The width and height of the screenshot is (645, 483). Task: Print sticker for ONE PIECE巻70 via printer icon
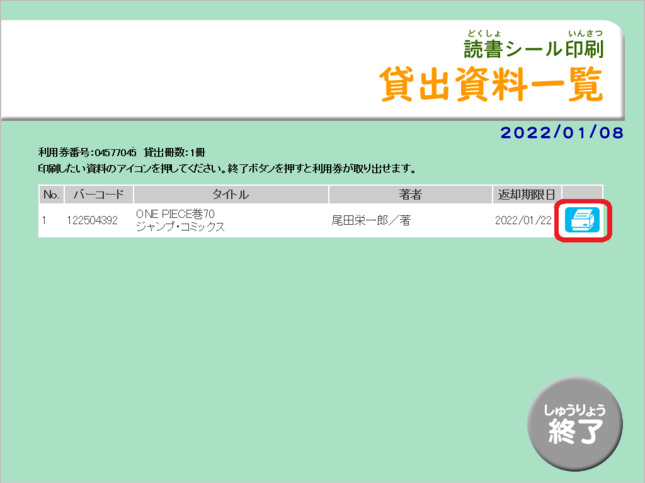point(582,220)
